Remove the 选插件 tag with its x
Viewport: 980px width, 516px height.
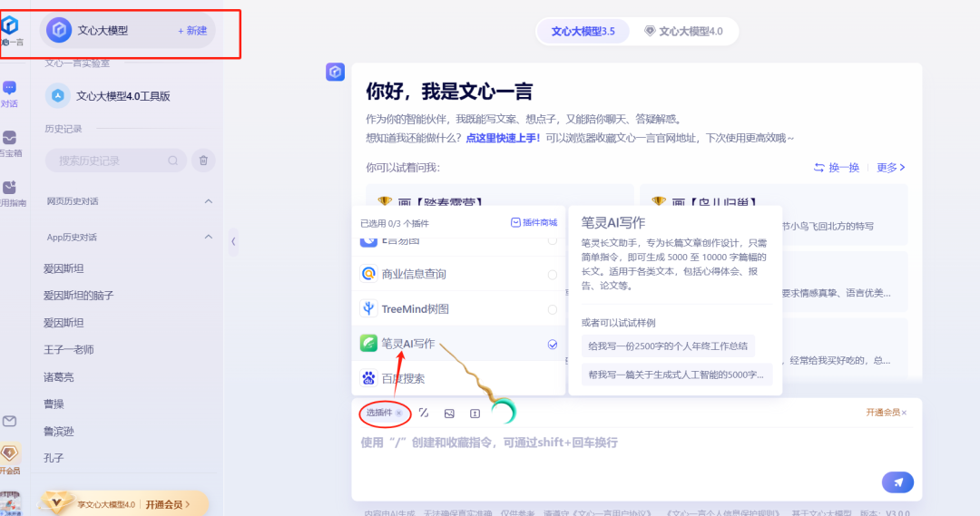coord(398,413)
